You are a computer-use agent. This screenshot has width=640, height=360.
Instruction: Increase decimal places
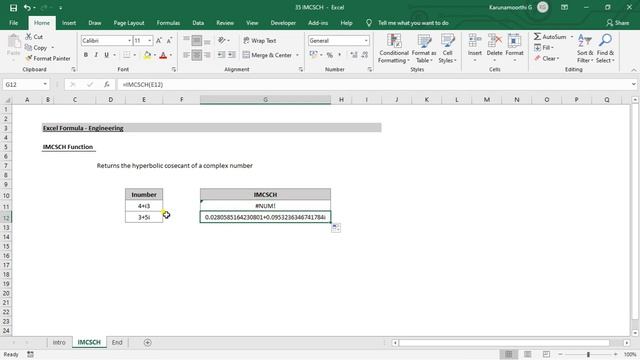coord(353,55)
